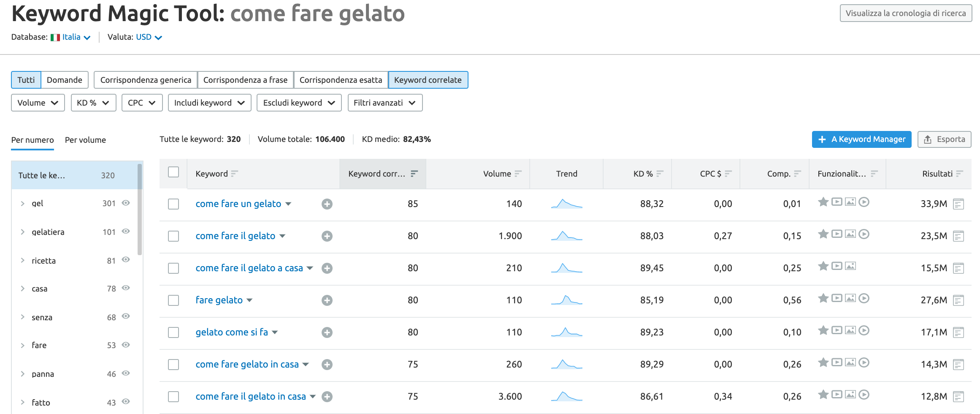Switch to Corrispondenza esatta tab
Viewport: 980px width, 414px height.
point(341,80)
